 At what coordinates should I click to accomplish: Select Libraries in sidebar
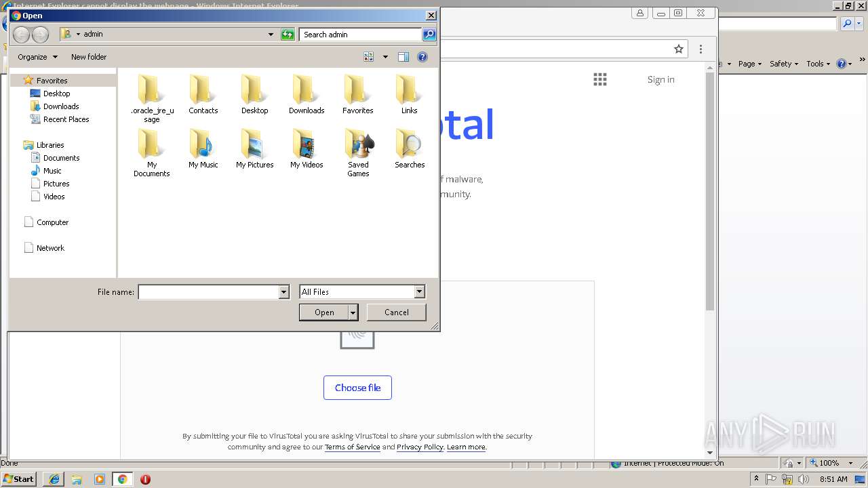[x=50, y=145]
